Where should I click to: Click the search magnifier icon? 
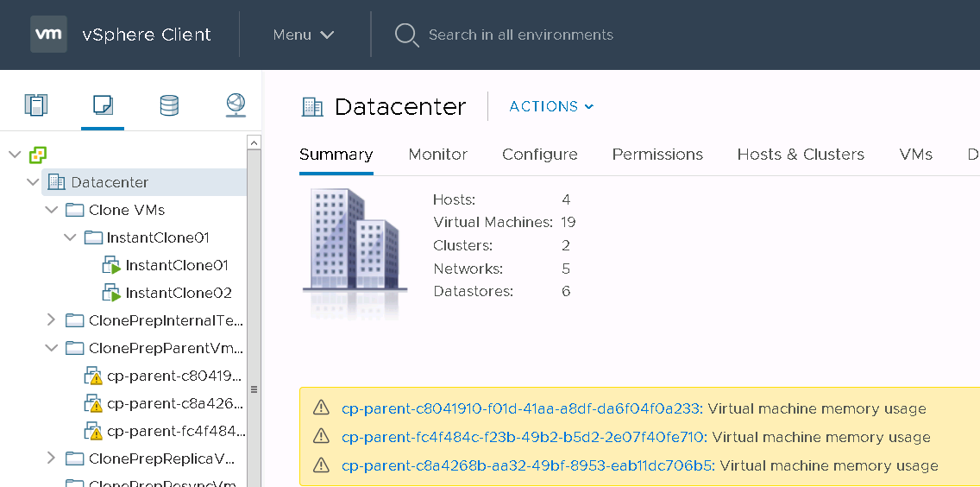click(407, 35)
